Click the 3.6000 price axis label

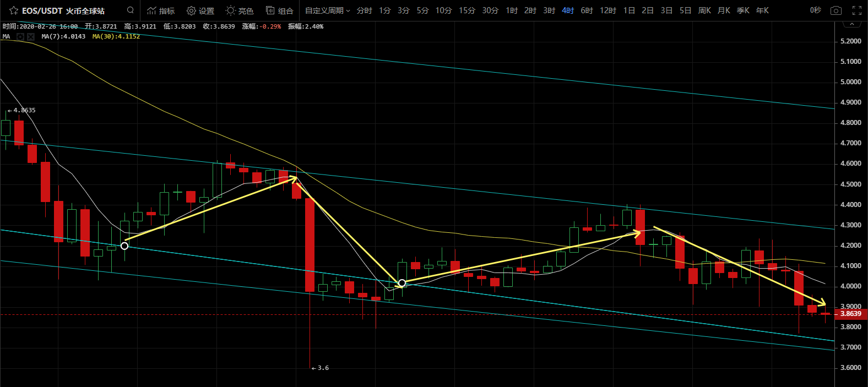pyautogui.click(x=851, y=368)
